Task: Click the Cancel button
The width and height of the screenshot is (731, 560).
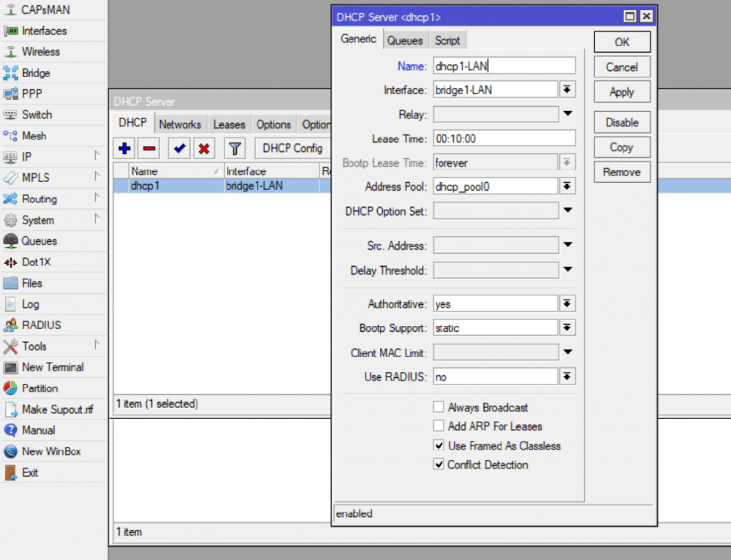Action: [622, 67]
